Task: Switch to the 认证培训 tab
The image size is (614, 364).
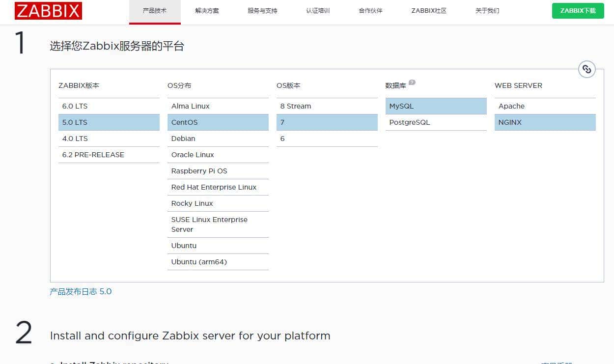Action: (317, 10)
